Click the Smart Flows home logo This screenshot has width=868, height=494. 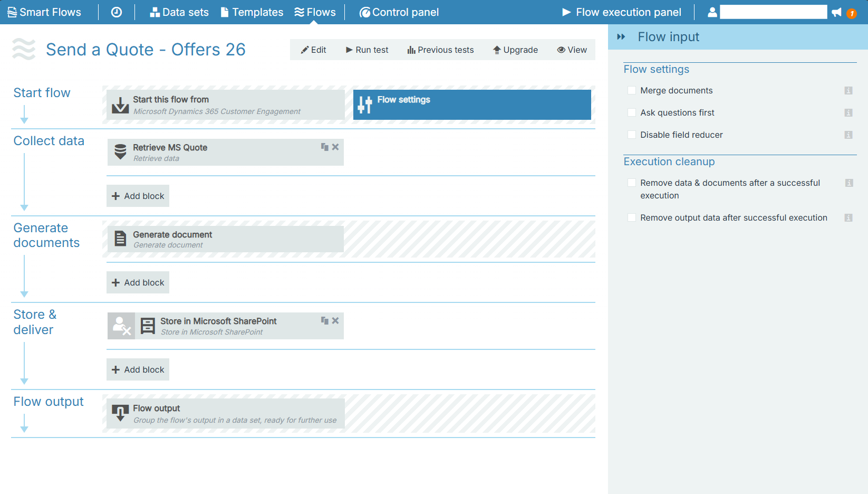[44, 12]
